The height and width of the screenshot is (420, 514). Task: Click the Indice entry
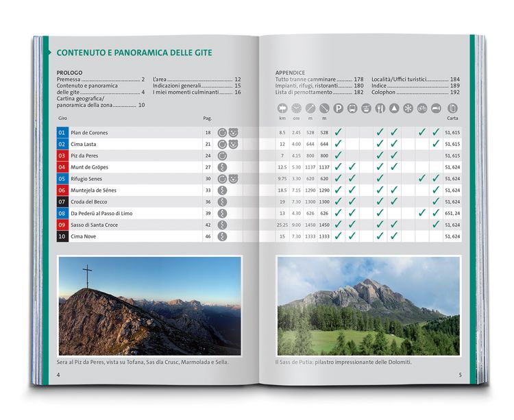(415, 86)
